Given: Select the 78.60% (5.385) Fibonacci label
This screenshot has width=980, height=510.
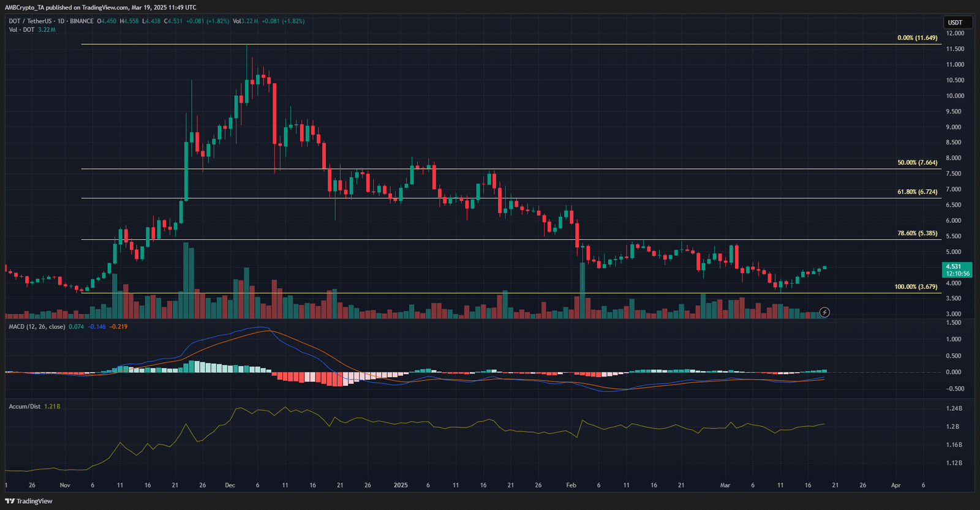Looking at the screenshot, I should pyautogui.click(x=917, y=233).
